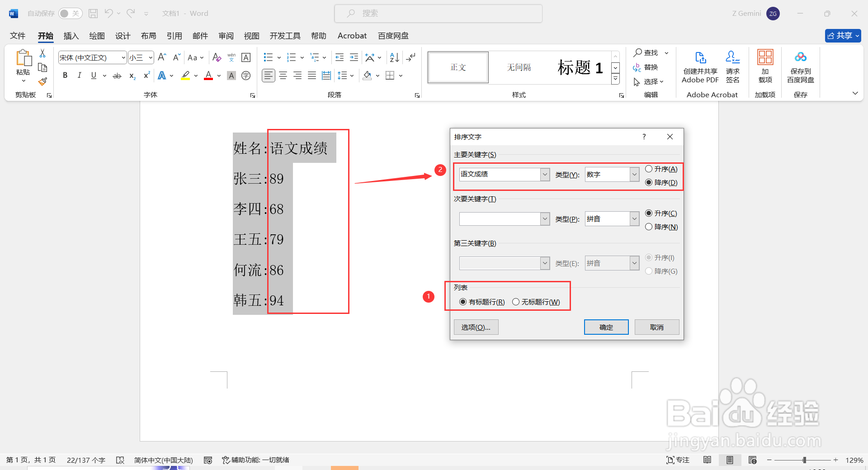Click the subscript formatting icon
The image size is (868, 470).
click(132, 76)
